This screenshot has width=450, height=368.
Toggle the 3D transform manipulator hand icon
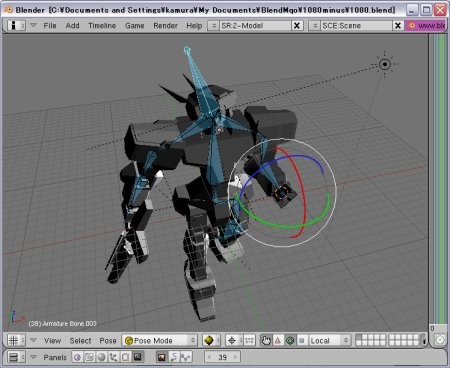point(266,340)
